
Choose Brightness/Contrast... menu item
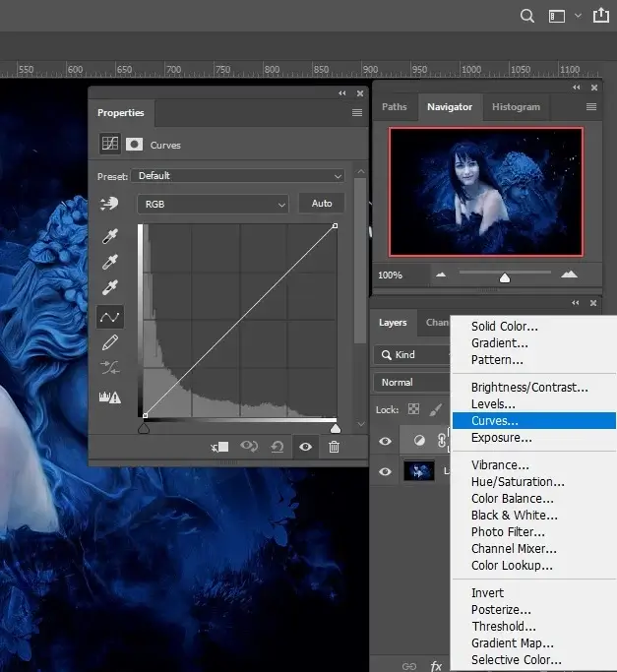coord(534,388)
